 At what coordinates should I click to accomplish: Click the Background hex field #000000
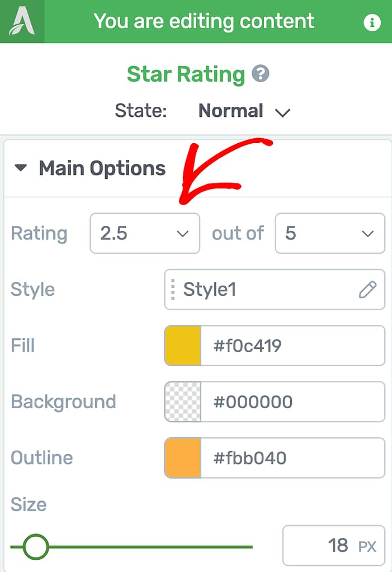(x=291, y=401)
